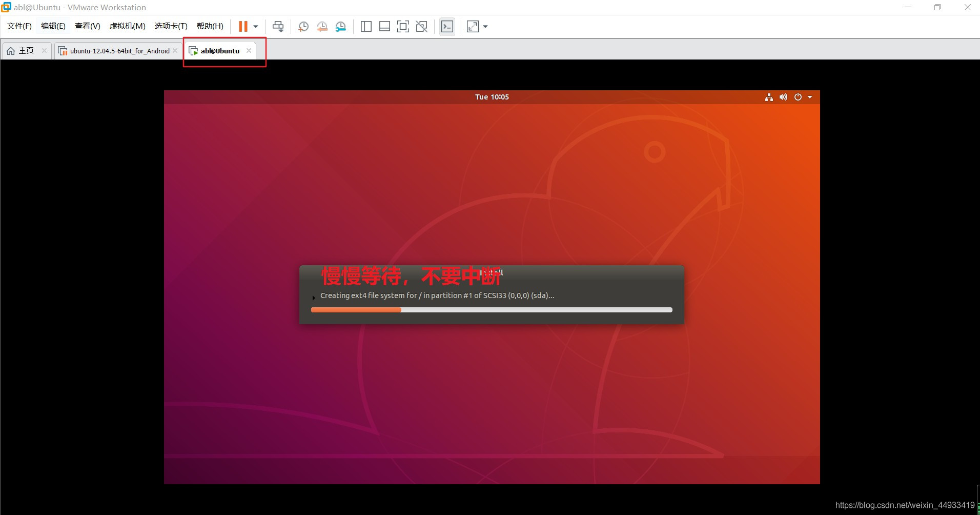
Task: Revert to snapshot using the clock-arrow icon
Action: (x=322, y=27)
